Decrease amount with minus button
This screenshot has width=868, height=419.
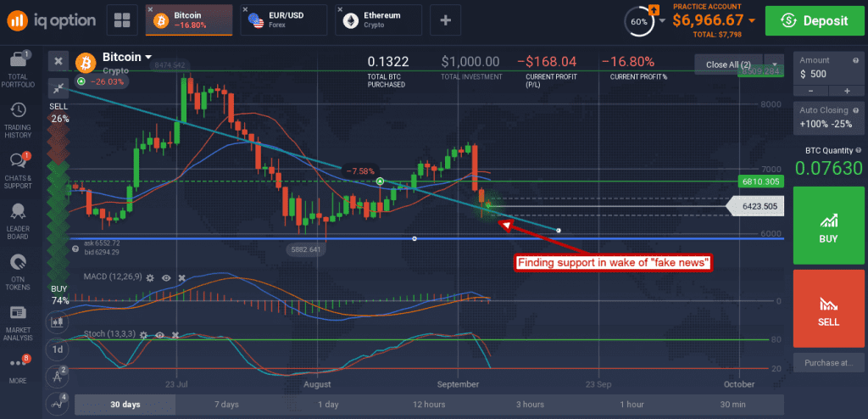(x=810, y=91)
